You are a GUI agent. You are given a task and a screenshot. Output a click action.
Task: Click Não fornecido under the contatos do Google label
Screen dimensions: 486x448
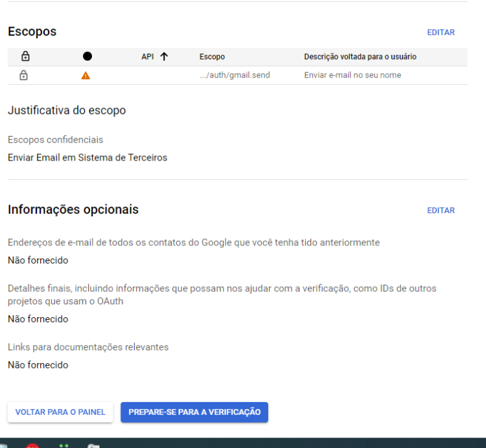38,260
